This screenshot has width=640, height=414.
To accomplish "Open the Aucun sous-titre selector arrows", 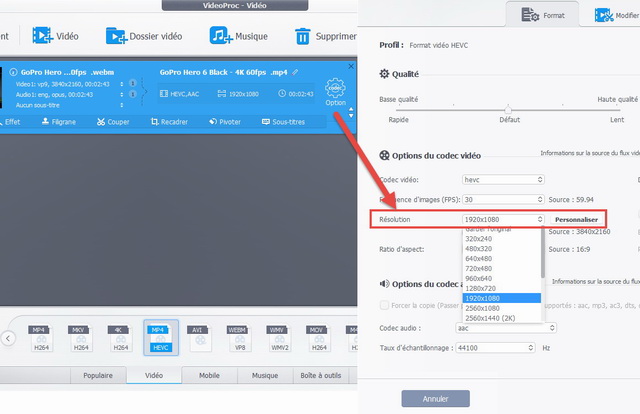I will tap(122, 105).
